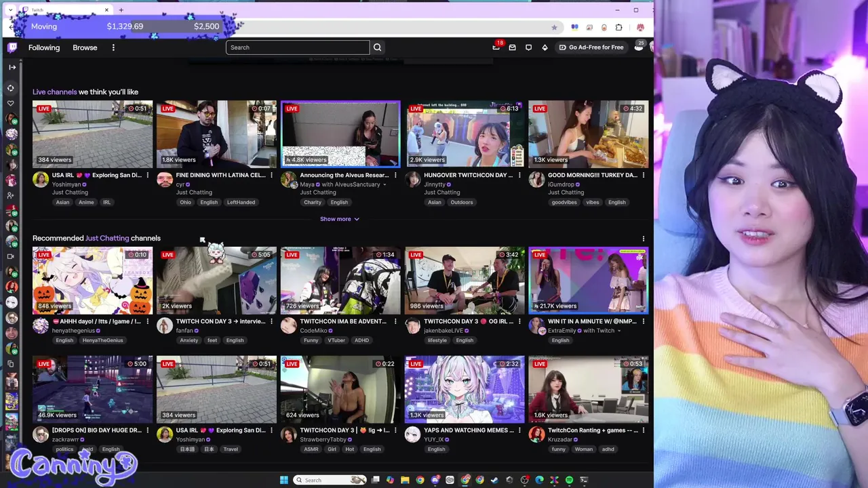868x488 pixels.
Task: Click the Get Bits diamond icon
Action: point(545,47)
